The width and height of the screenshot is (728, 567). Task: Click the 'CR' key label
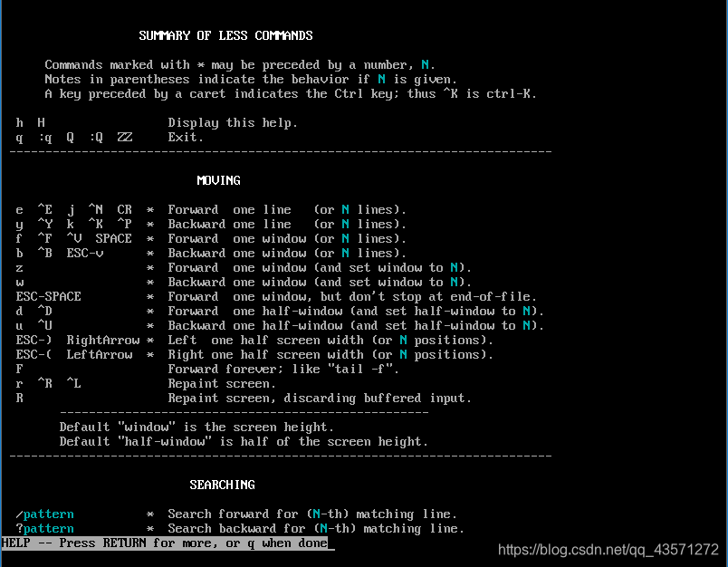tap(124, 210)
